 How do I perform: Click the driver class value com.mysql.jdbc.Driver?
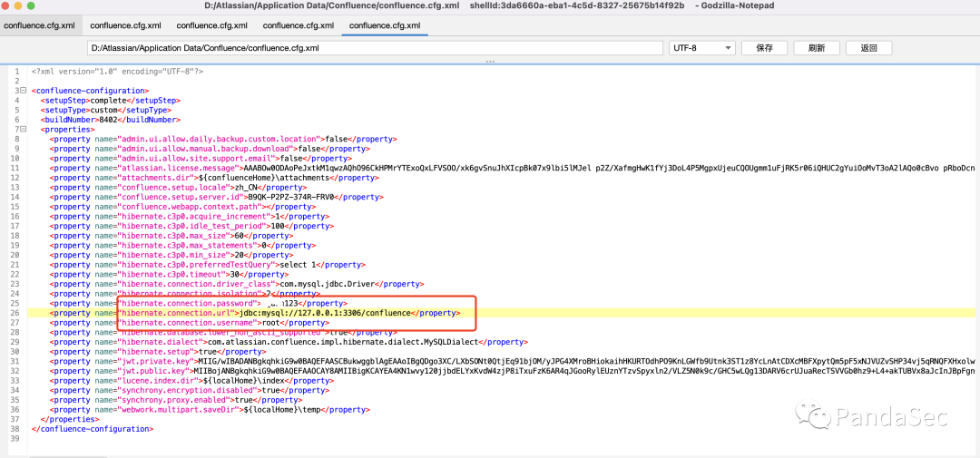tap(327, 284)
